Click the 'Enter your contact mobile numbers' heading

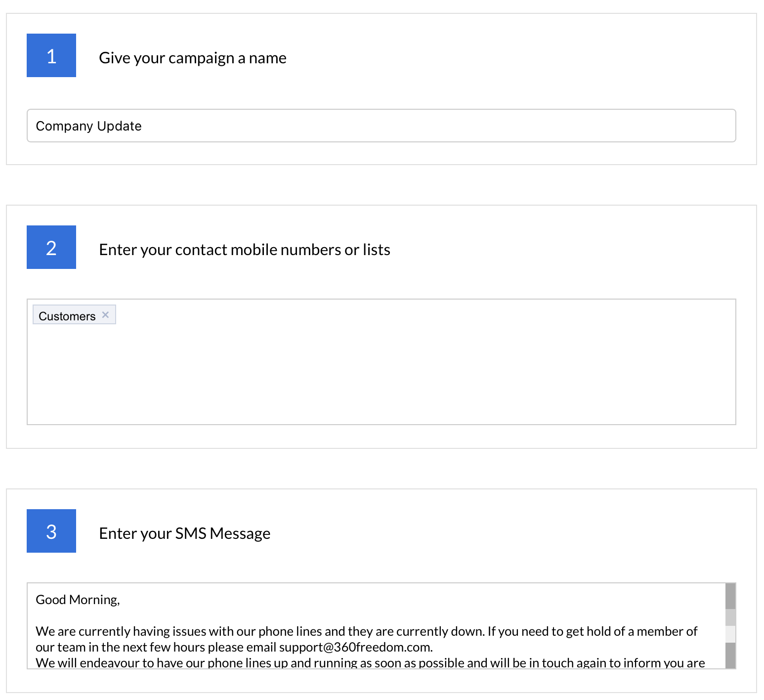tap(245, 249)
